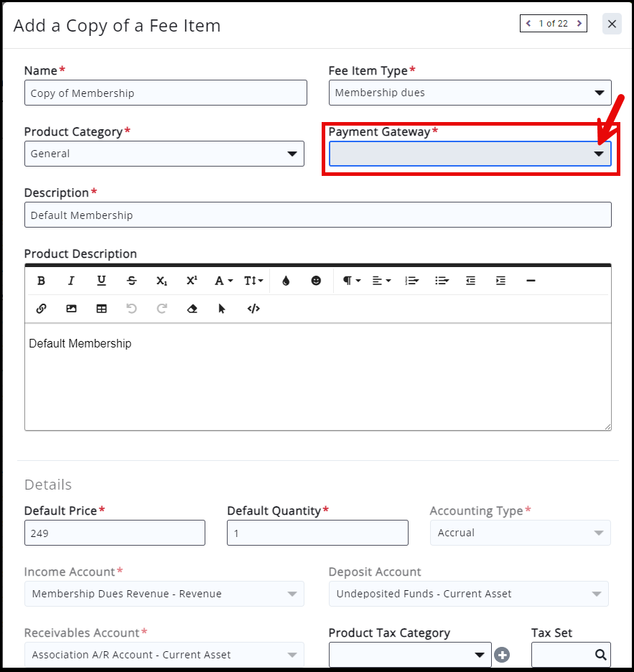Insert a table in the editor

click(x=101, y=309)
